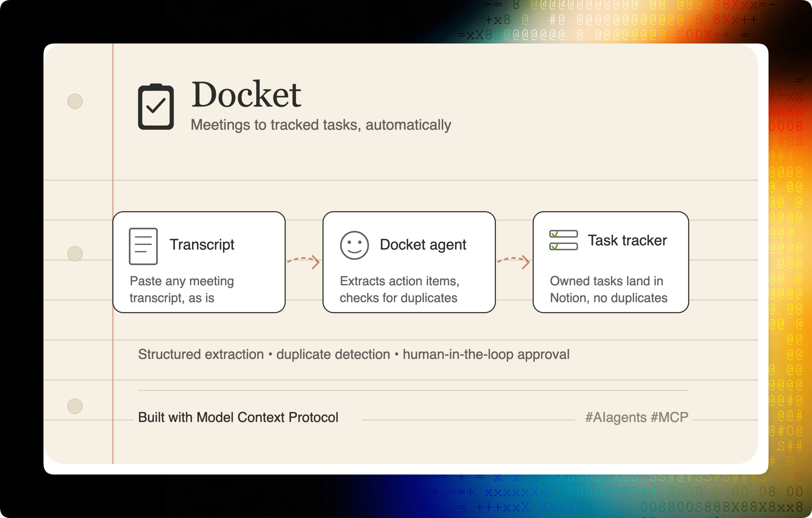
Task: Click the "Structured extraction" feature line
Action: pyautogui.click(x=354, y=354)
